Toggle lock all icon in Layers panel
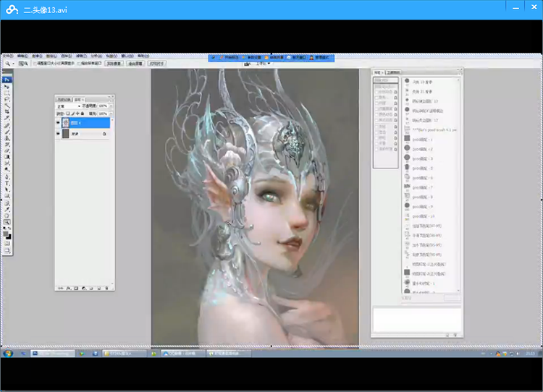Image resolution: width=543 pixels, height=392 pixels. (83, 114)
